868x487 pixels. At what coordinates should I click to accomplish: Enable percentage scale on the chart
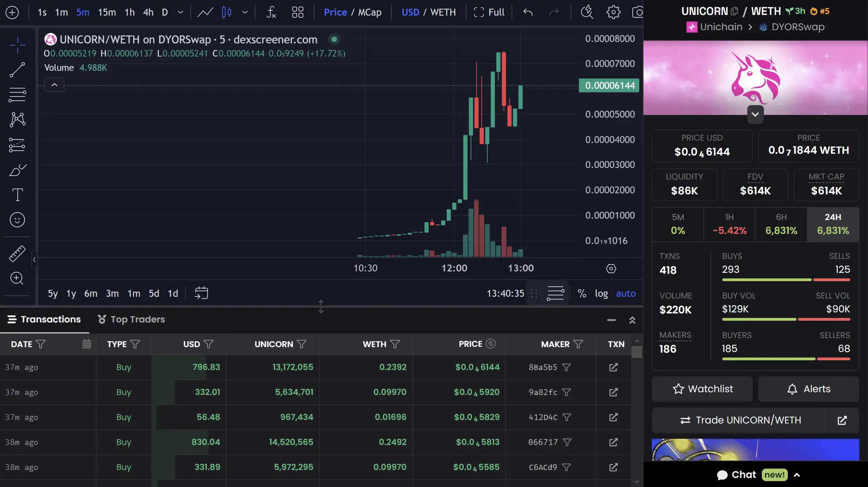(x=582, y=293)
